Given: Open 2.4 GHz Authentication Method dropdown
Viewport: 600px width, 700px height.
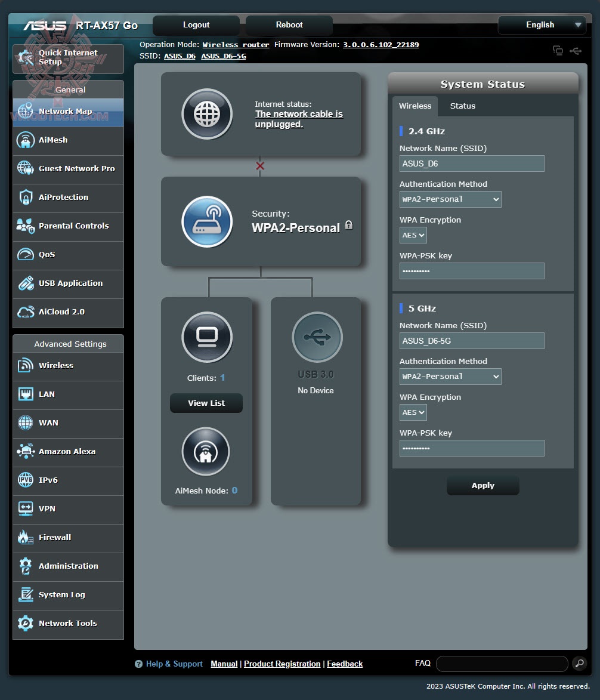Looking at the screenshot, I should pos(450,199).
